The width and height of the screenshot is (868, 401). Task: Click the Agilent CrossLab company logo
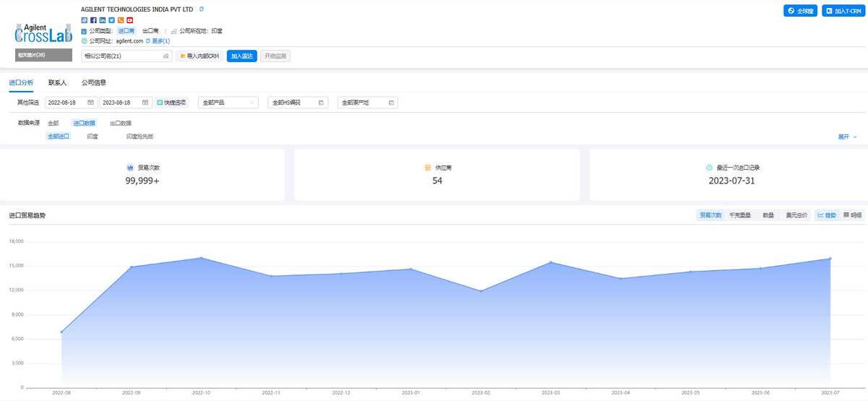[43, 33]
